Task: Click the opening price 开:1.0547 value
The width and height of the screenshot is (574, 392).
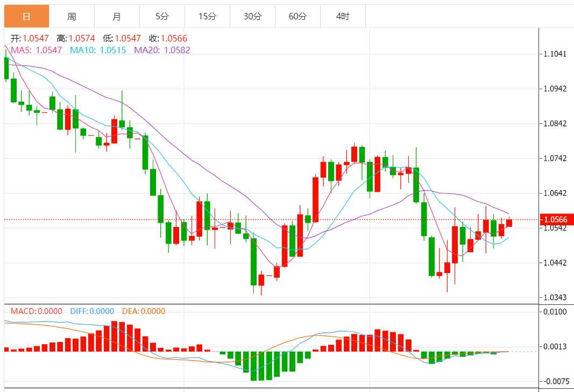Action: coord(30,38)
